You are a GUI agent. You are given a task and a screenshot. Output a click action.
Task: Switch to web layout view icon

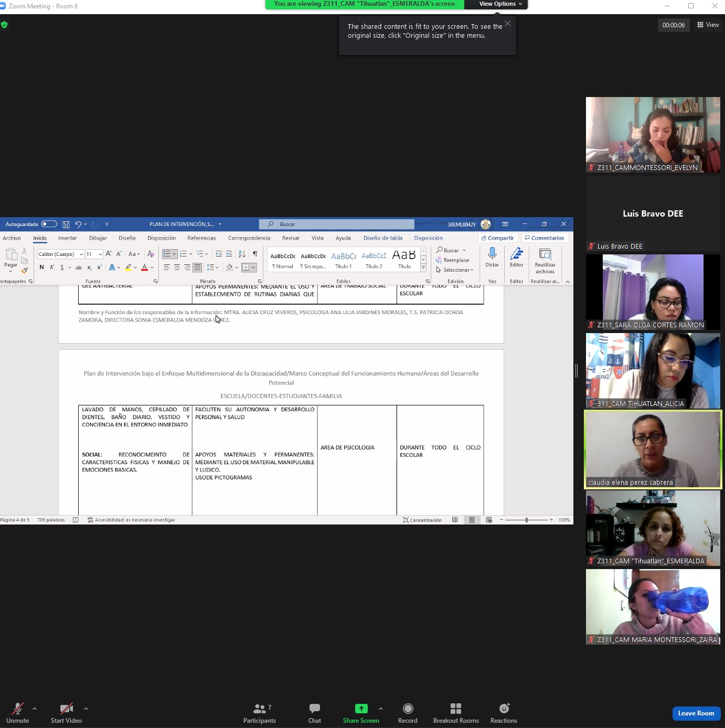[489, 520]
